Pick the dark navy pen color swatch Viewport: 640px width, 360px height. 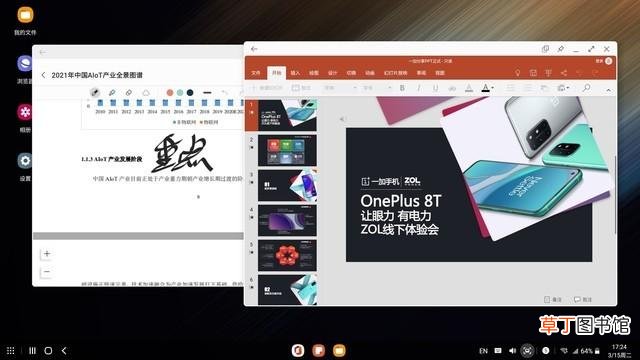pos(190,93)
